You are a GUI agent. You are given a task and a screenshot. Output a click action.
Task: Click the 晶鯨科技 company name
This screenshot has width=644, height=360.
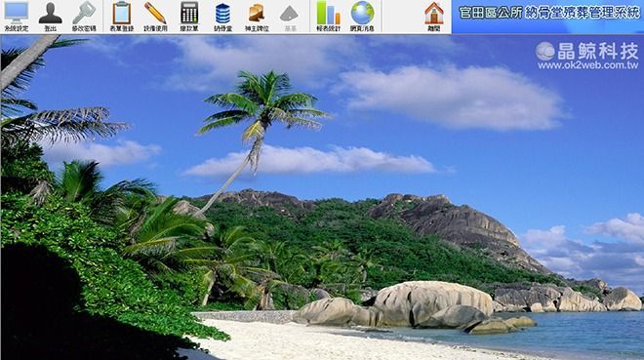pos(598,51)
